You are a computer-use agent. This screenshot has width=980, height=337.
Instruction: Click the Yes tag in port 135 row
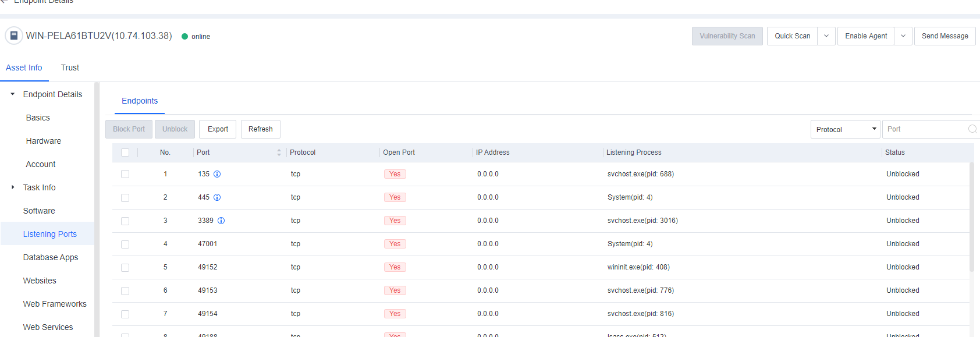click(395, 174)
